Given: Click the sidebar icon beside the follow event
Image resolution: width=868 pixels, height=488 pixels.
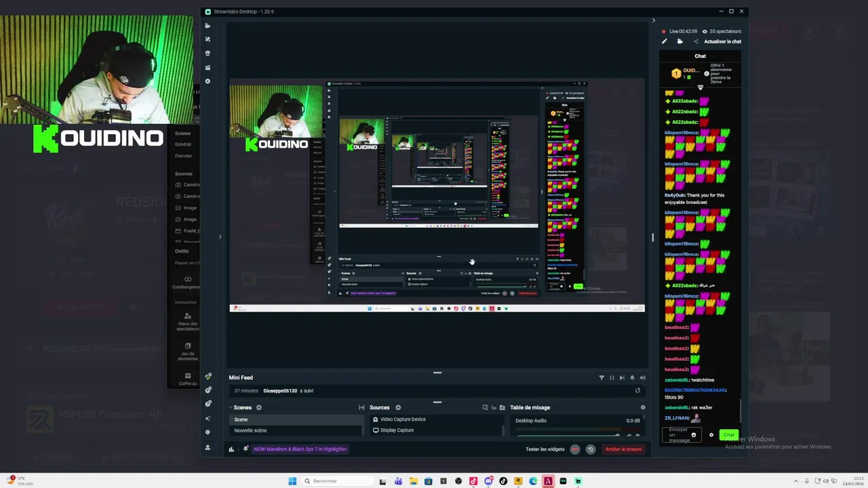Looking at the screenshot, I should click(x=208, y=390).
